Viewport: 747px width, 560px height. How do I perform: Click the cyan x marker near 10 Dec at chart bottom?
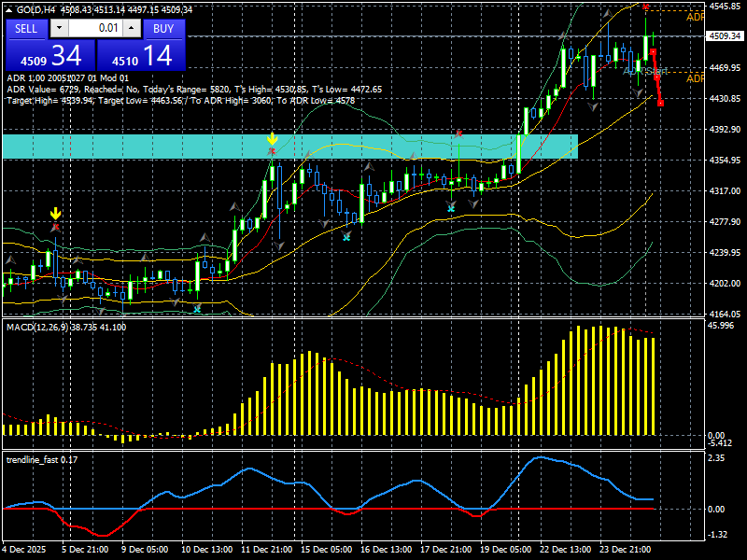197,309
